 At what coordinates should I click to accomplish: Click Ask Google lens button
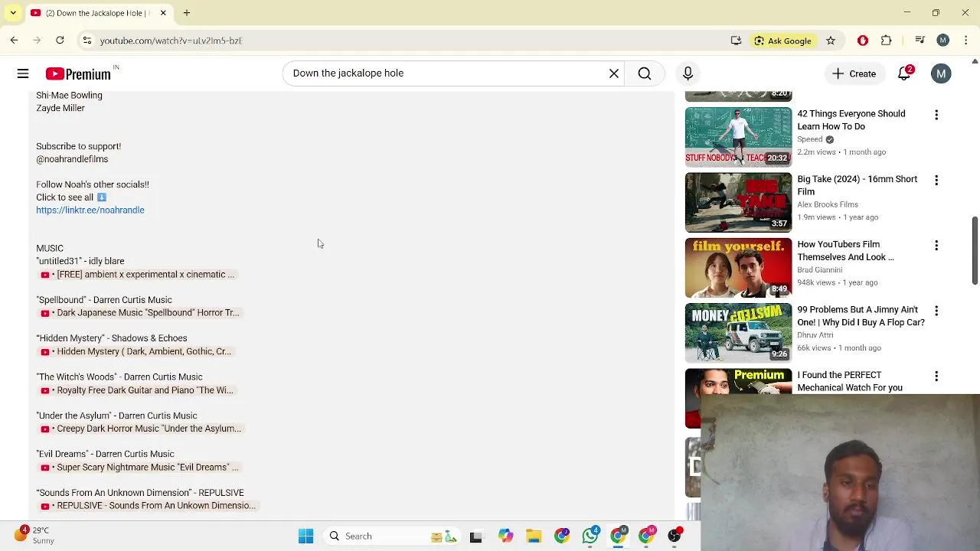click(x=782, y=41)
